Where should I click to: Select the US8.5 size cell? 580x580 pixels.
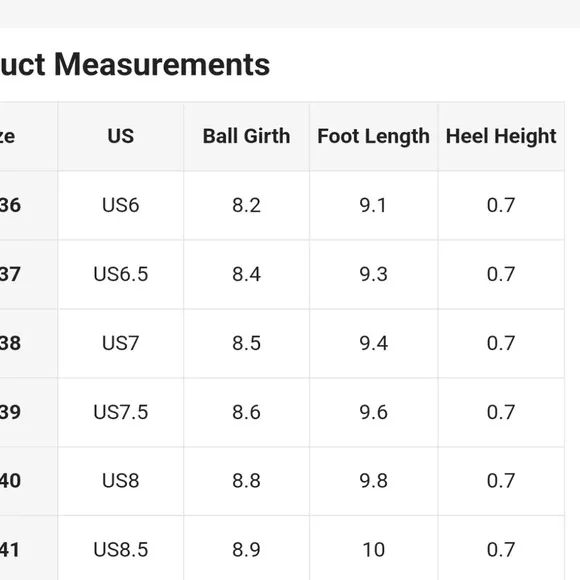pyautogui.click(x=121, y=550)
